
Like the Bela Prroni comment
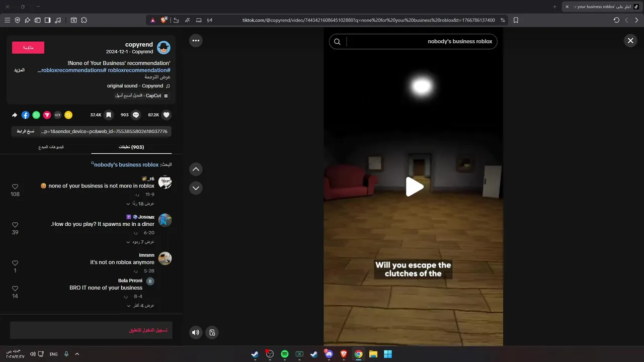15,289
